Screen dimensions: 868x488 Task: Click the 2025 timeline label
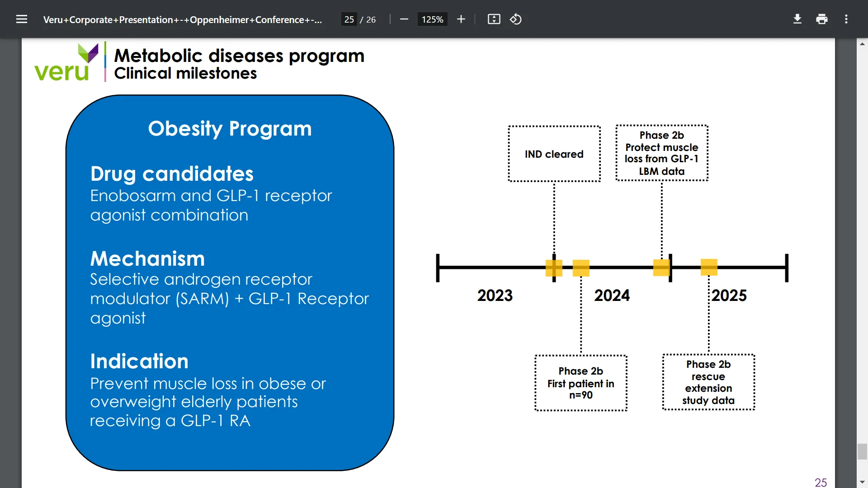coord(729,296)
